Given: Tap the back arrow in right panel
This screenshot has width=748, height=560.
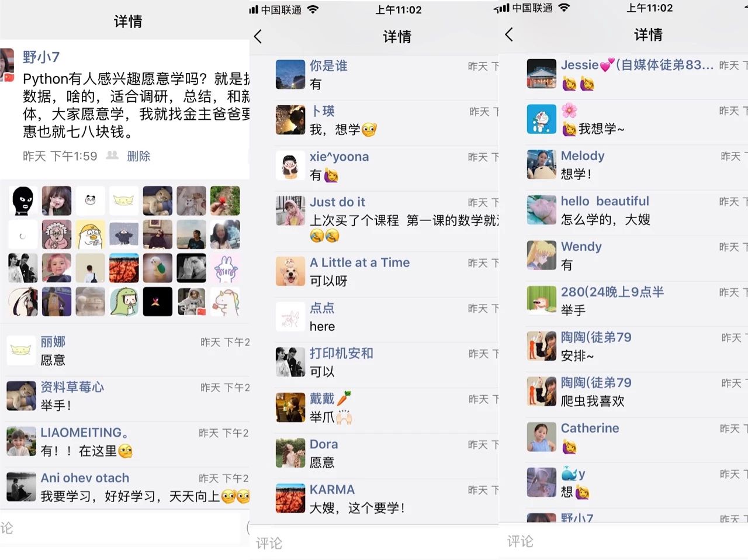Looking at the screenshot, I should point(509,34).
